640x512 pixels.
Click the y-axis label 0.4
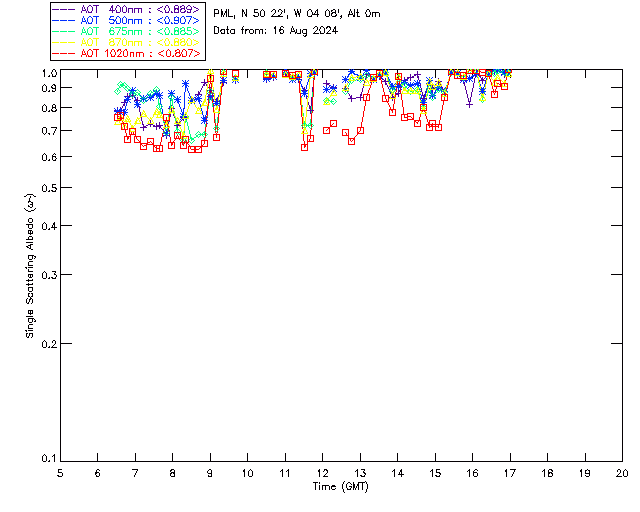click(49, 227)
